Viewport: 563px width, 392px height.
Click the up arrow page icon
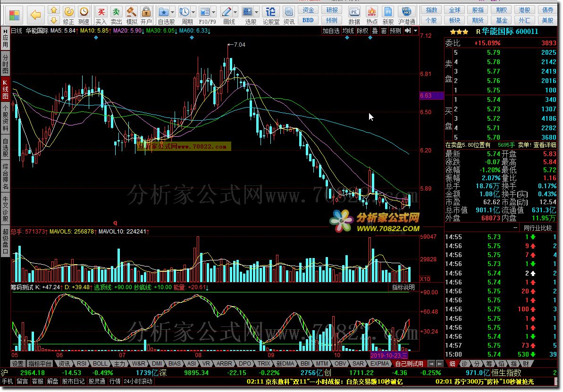54,10
